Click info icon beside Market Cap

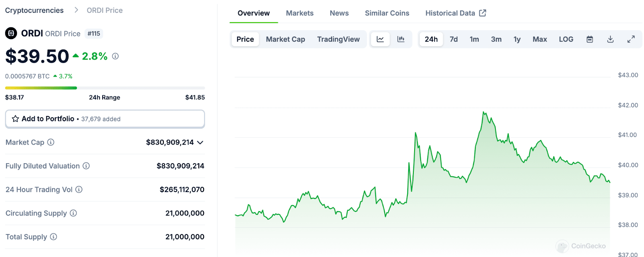(51, 142)
